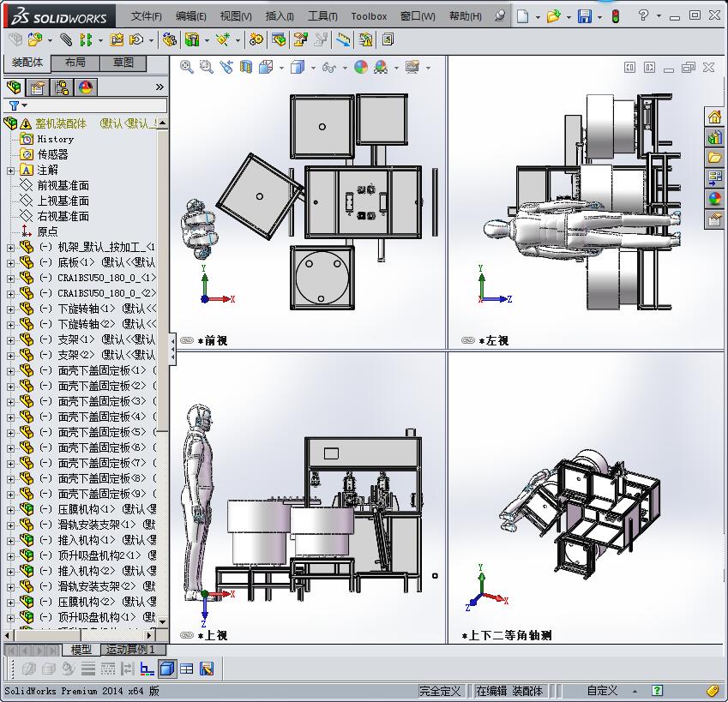Open the dropdown arrow next to Save
This screenshot has width=728, height=702.
click(600, 17)
